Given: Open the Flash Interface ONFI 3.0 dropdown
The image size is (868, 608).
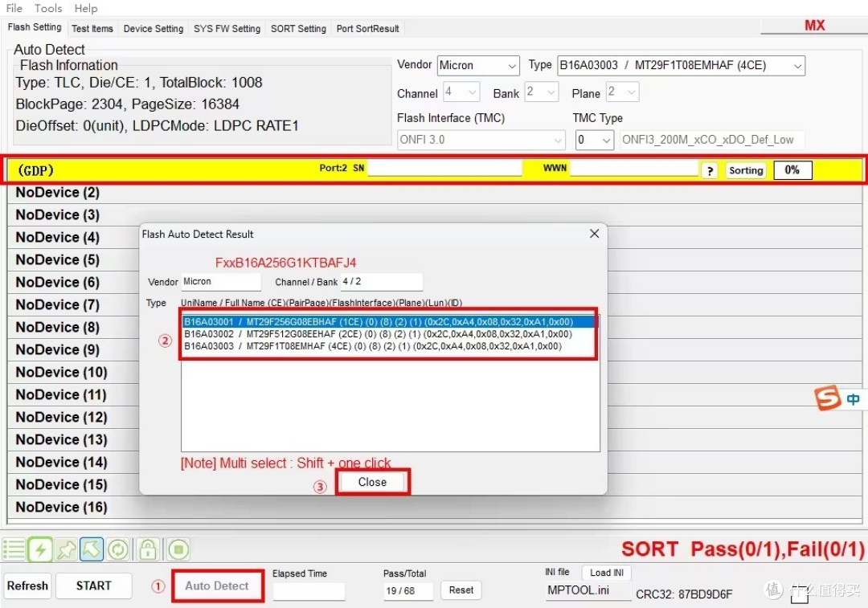Looking at the screenshot, I should 481,140.
